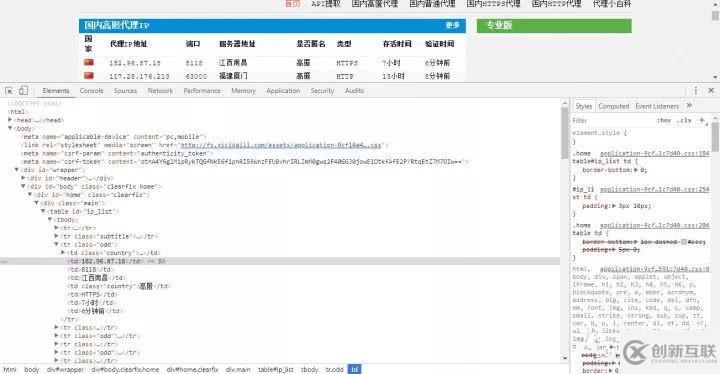Expand the td class country node
The width and height of the screenshot is (720, 374).
(63, 253)
